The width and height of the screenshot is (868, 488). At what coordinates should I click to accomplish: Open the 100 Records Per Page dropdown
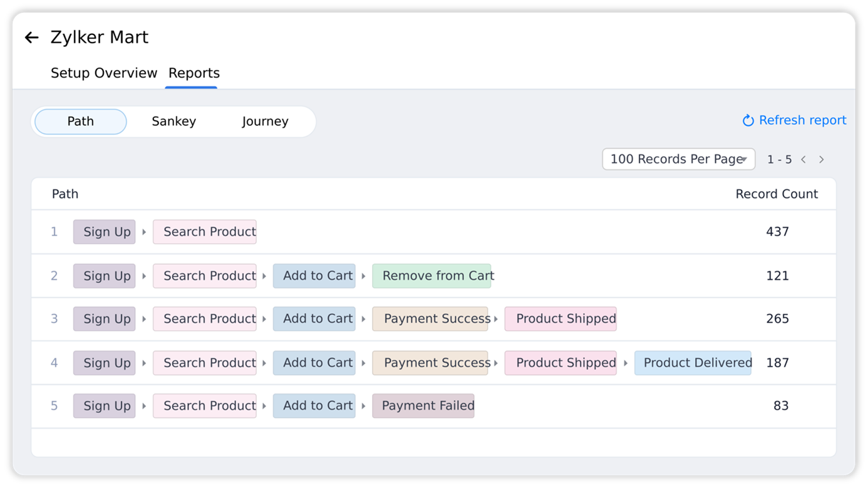tap(678, 159)
